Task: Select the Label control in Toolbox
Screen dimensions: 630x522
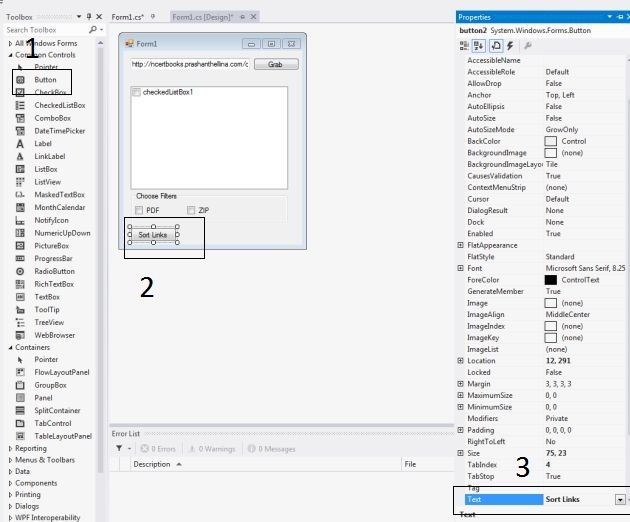Action: [x=43, y=144]
